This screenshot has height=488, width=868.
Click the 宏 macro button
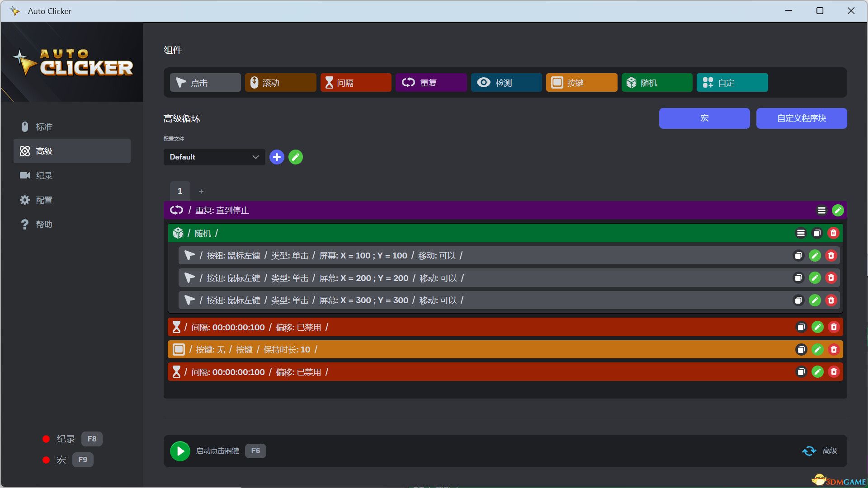coord(704,118)
